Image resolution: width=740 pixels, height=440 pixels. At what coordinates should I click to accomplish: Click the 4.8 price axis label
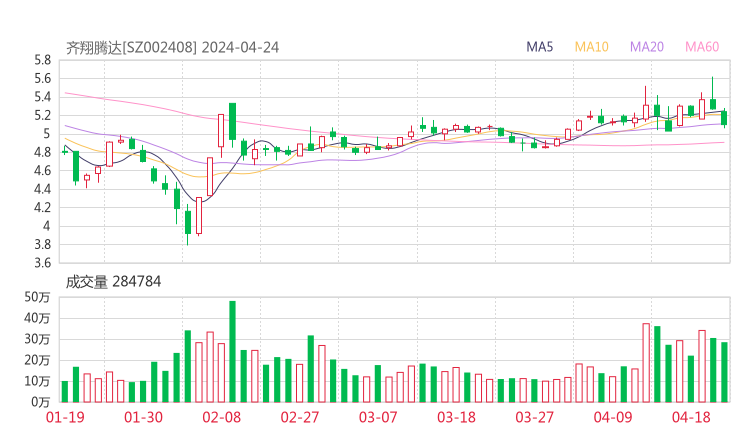(42, 152)
